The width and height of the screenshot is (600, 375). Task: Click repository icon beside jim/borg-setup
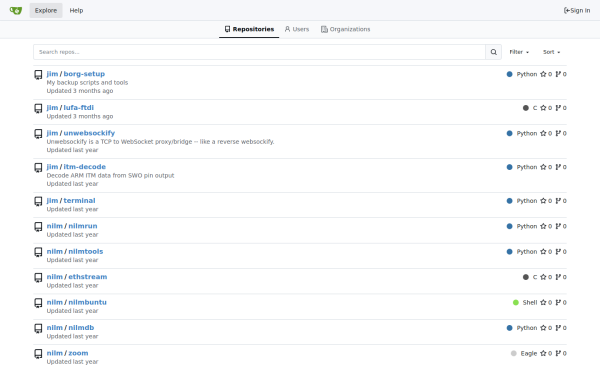(38, 75)
